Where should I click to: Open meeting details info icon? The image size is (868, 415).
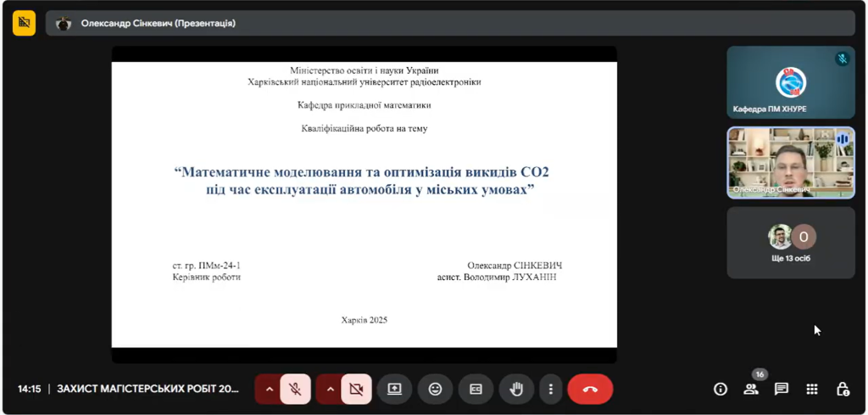[x=721, y=389]
